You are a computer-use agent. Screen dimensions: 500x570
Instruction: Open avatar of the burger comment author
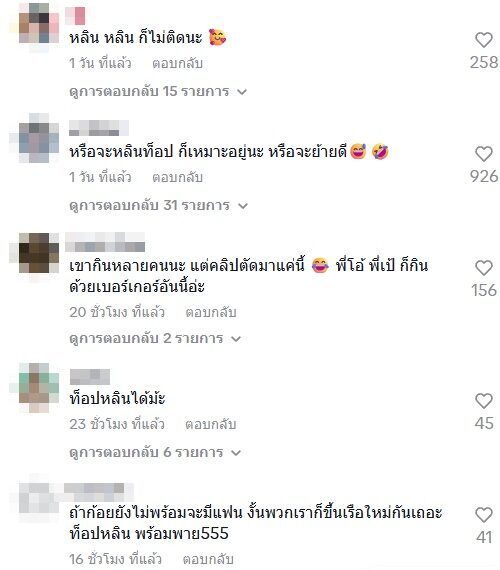click(39, 253)
